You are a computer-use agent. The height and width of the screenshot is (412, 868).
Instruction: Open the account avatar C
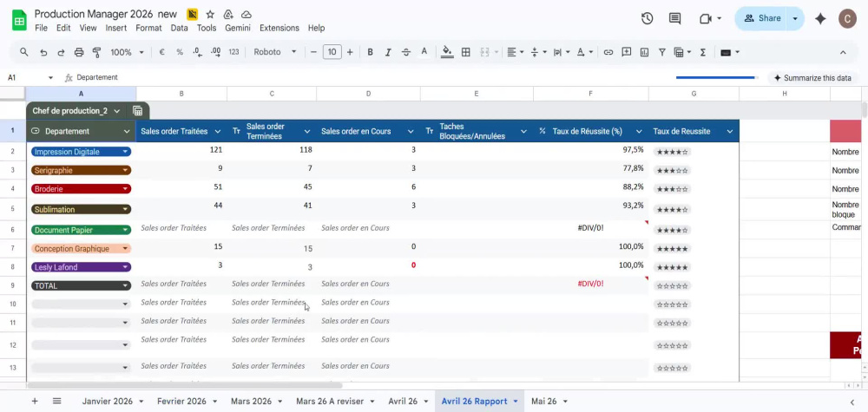click(x=847, y=18)
